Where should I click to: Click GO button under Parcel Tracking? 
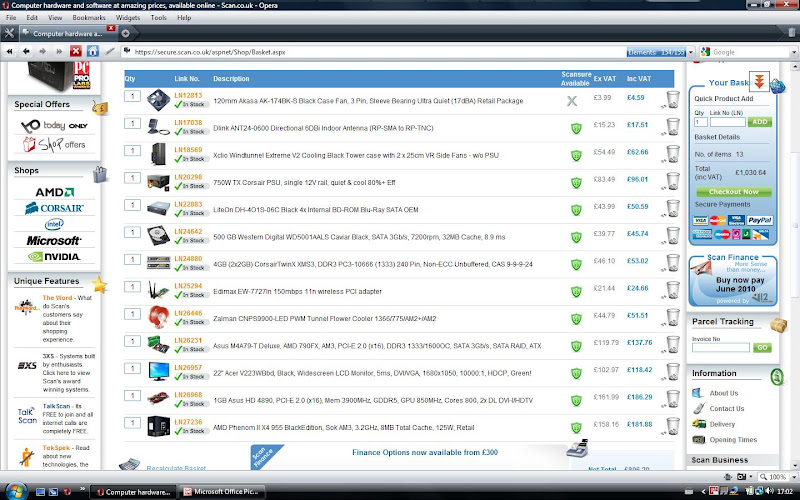[762, 347]
